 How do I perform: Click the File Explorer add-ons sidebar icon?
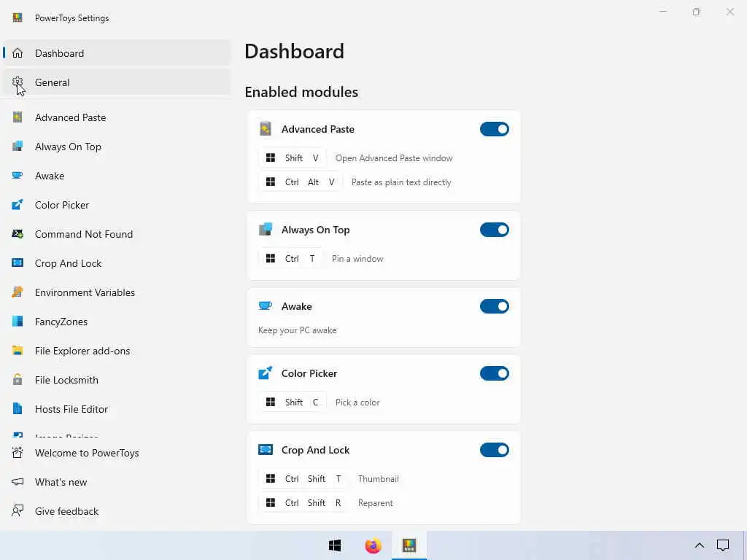click(x=18, y=351)
